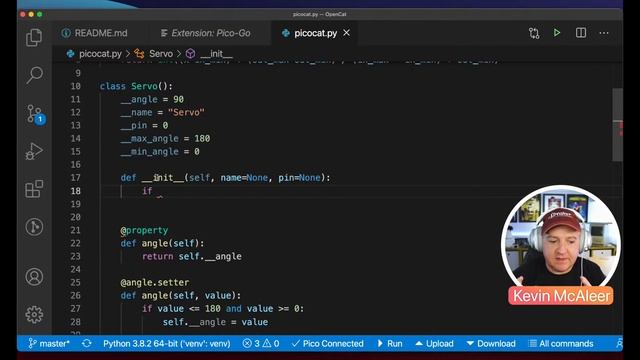Click the return self.__angle line
The height and width of the screenshot is (360, 640).
point(192,256)
